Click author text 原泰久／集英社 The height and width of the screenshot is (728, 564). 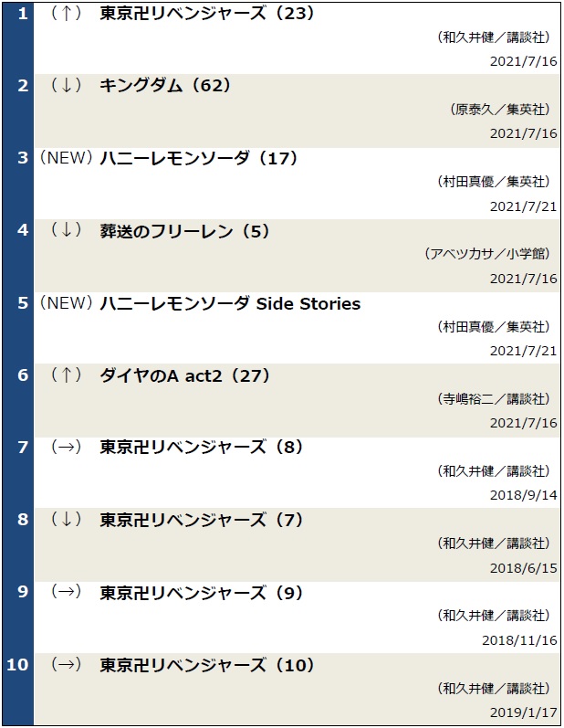point(500,110)
